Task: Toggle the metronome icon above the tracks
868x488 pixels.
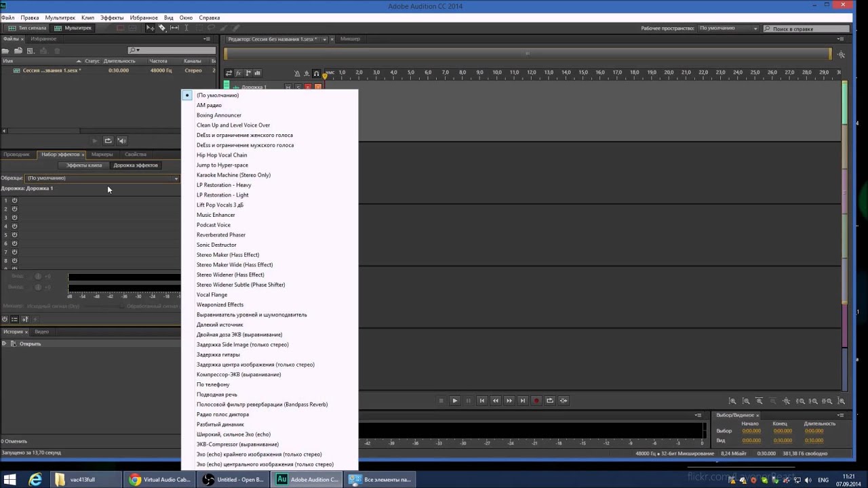Action: (297, 73)
